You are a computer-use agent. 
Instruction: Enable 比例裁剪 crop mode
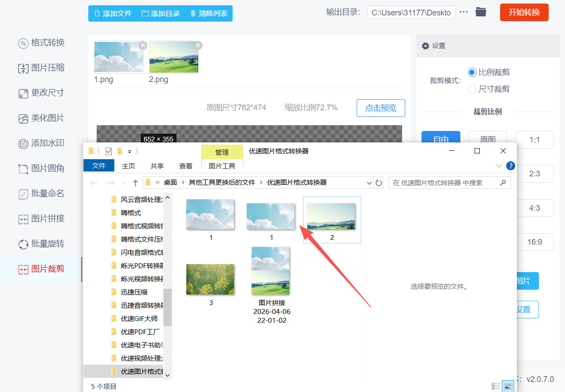(x=472, y=72)
